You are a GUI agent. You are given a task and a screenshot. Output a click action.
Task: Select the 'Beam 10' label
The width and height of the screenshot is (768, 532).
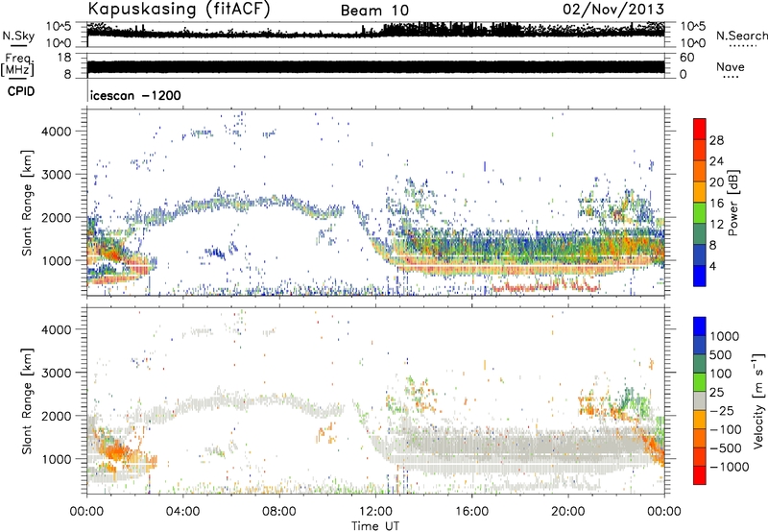tap(374, 11)
